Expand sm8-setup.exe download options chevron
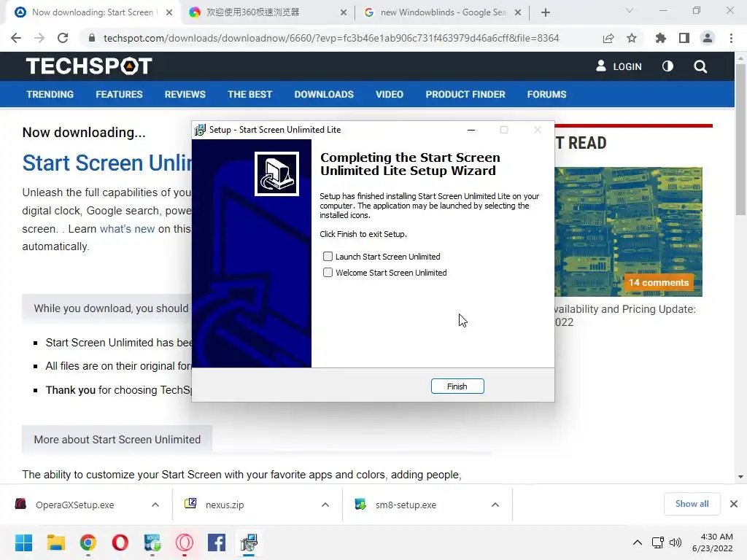 (x=495, y=505)
